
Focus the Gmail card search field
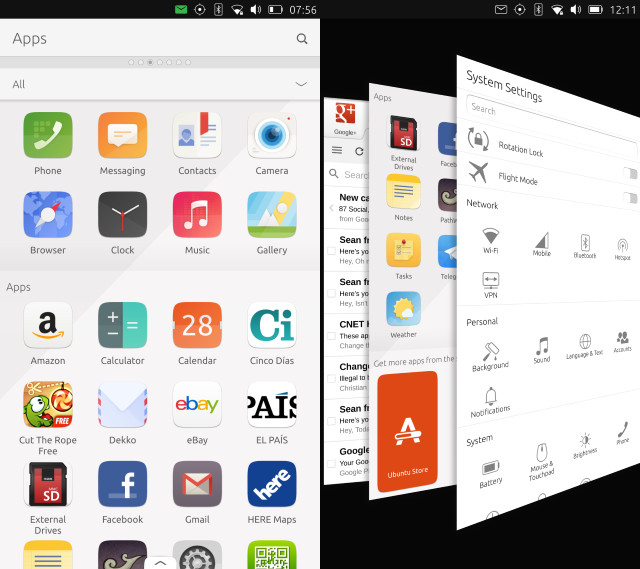[348, 174]
